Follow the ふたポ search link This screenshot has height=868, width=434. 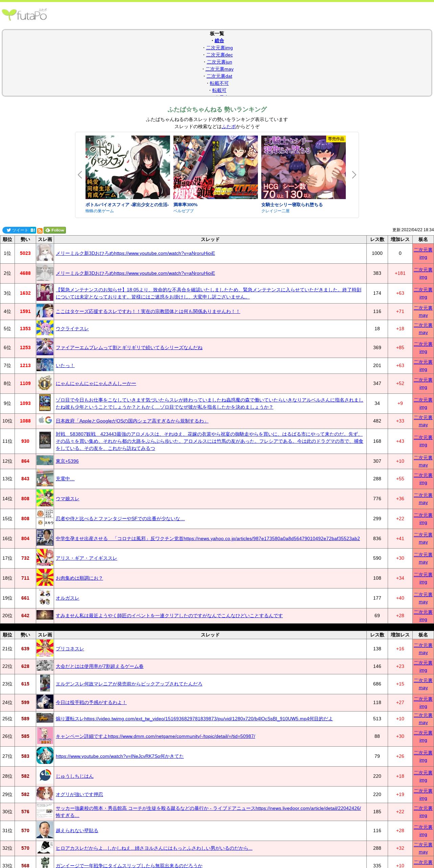229,126
